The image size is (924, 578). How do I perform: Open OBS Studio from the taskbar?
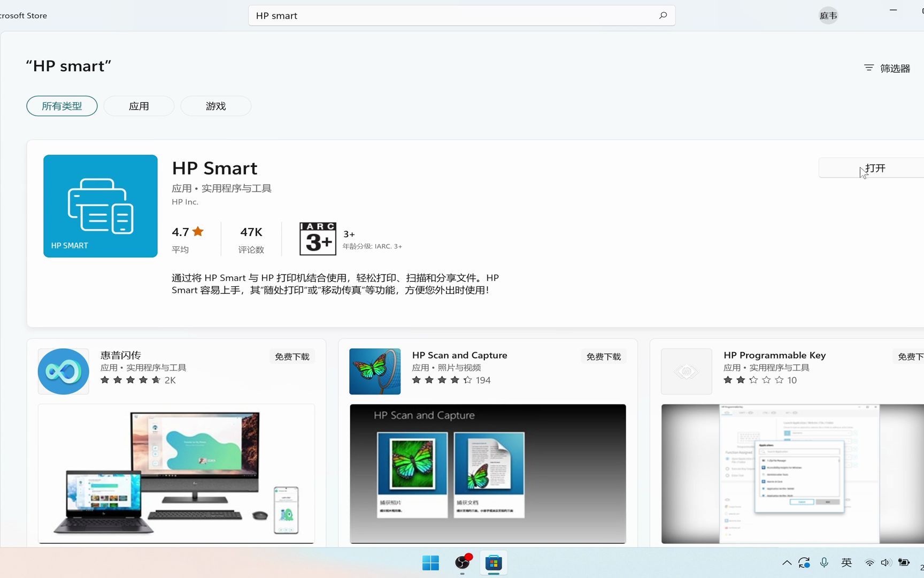[461, 563]
